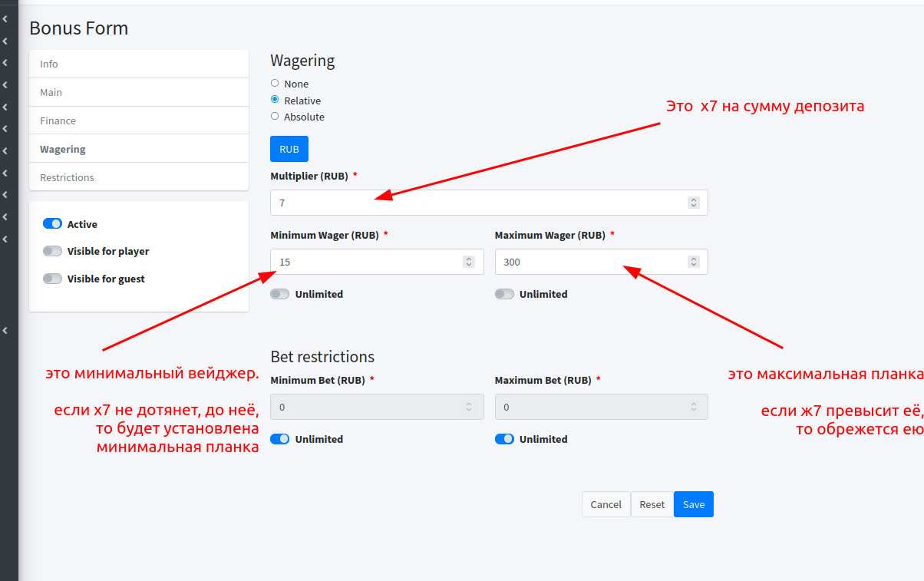Disable Unlimited under Minimum Bet

tap(280, 439)
